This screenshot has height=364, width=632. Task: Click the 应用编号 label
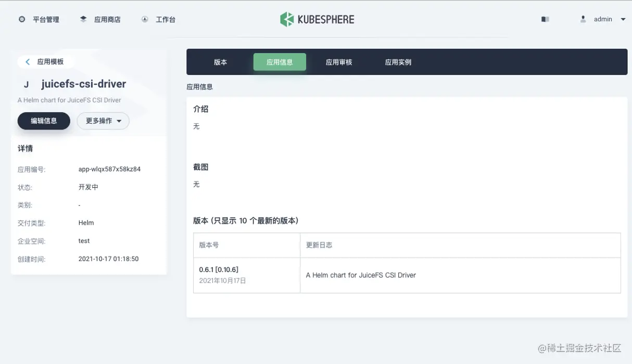[31, 170]
